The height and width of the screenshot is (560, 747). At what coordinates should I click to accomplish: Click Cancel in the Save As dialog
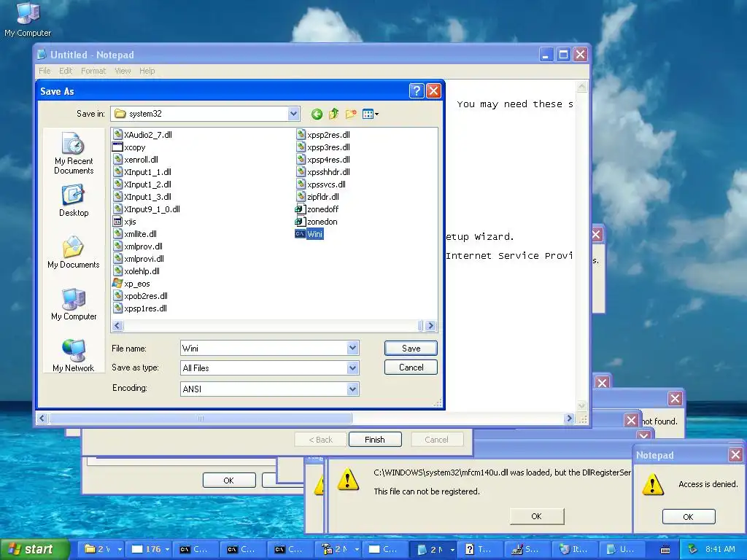[411, 367]
